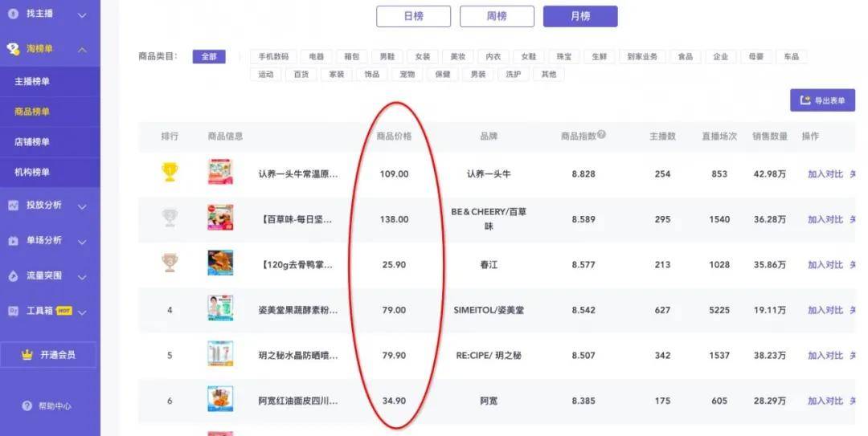Viewport: 868px width, 436px height.
Task: Open product title 阿宽红油面皮四川...
Action: (298, 401)
